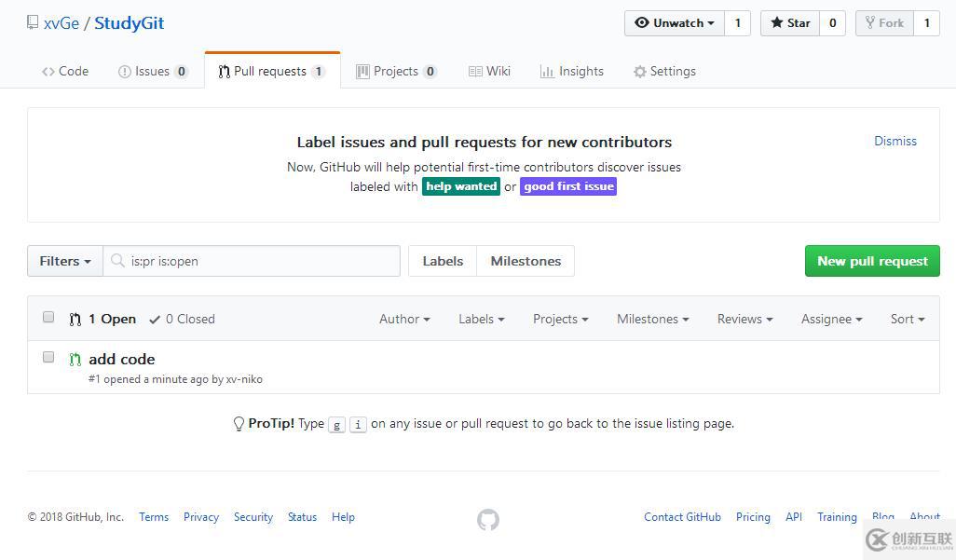Check the box for add code pull request
Screen dimensions: 956x560
pyautogui.click(x=48, y=357)
